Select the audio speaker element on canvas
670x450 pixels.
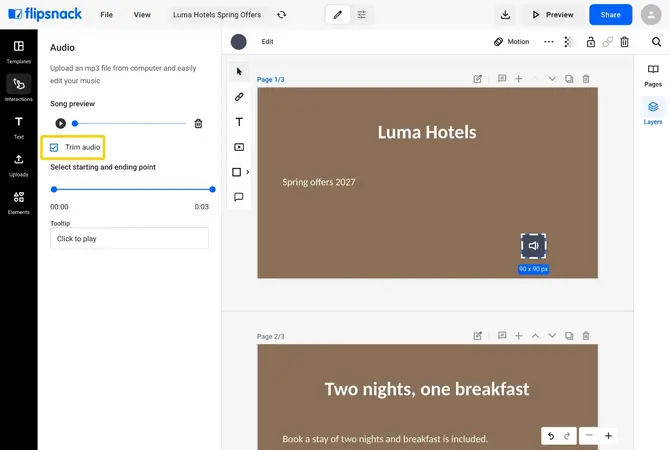pos(533,246)
